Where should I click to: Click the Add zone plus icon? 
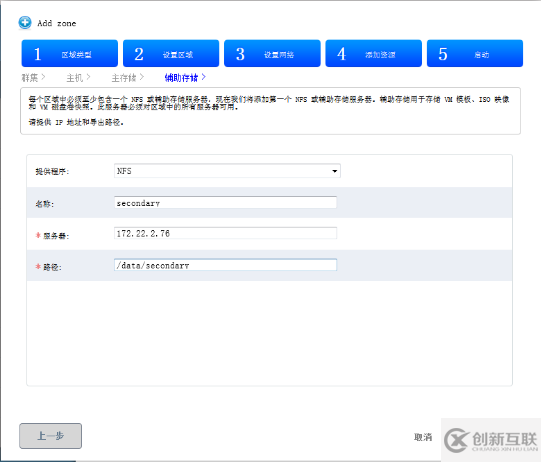25,23
